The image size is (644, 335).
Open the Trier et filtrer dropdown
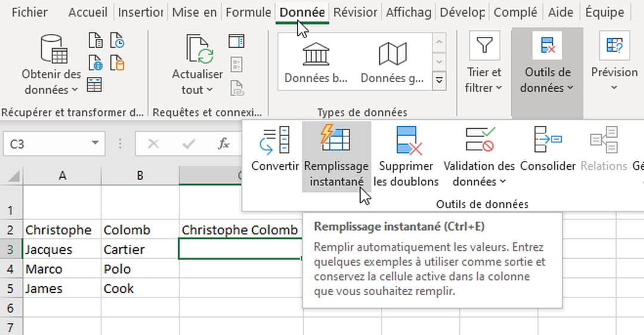click(484, 64)
